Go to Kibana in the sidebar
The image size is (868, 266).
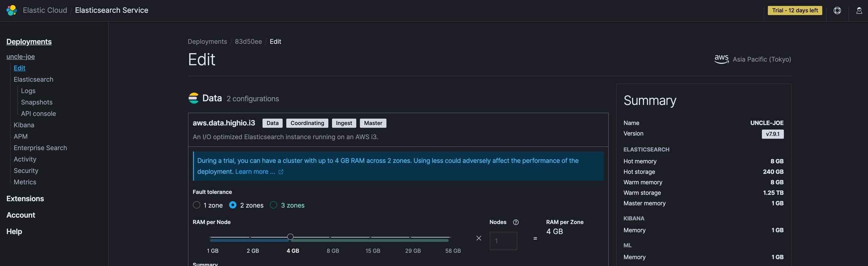(24, 125)
